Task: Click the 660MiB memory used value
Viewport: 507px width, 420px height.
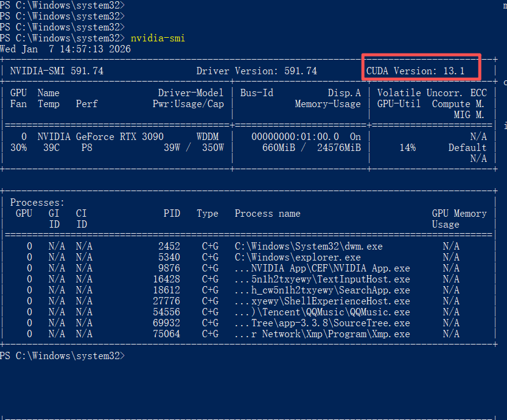Action: point(279,148)
